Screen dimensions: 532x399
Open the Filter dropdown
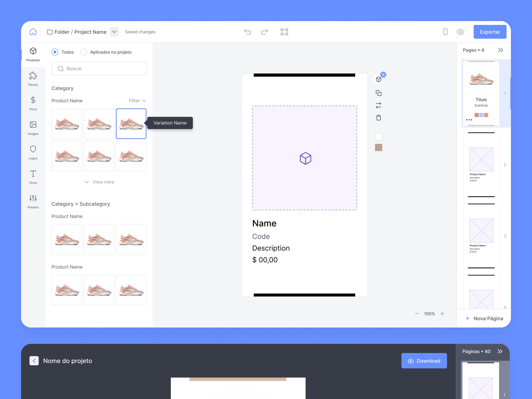pyautogui.click(x=137, y=101)
